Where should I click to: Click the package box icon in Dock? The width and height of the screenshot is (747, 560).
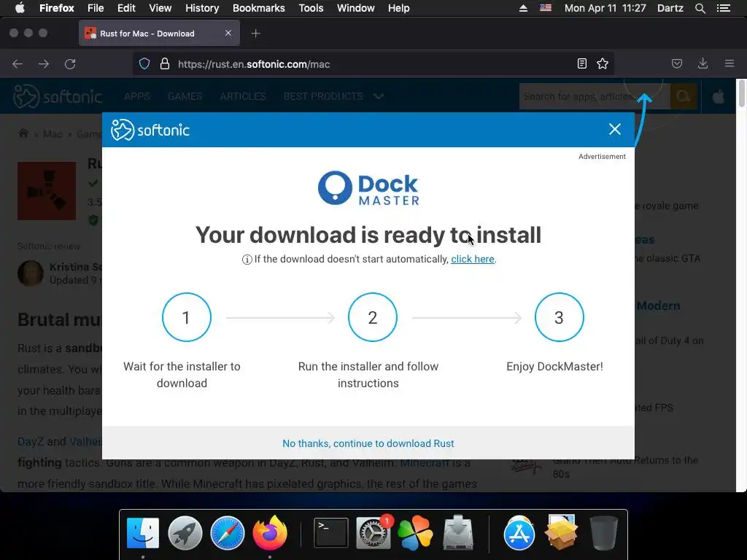coord(561,532)
